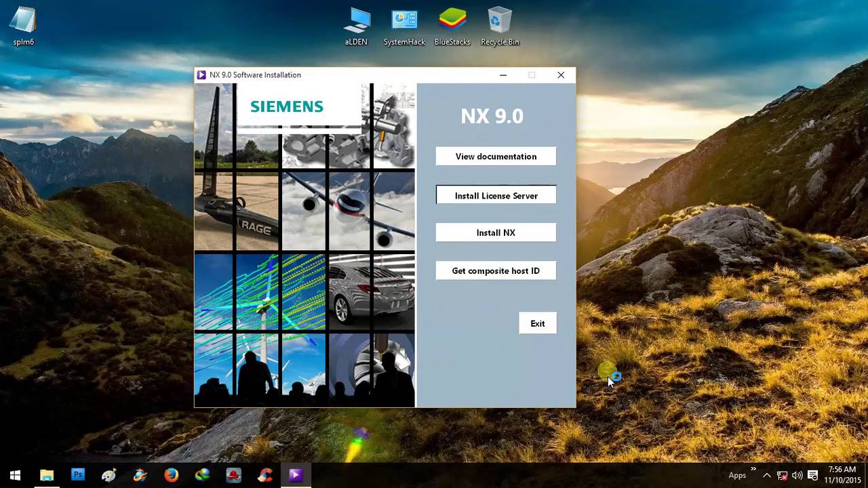Select Get composite host ID

coord(496,270)
